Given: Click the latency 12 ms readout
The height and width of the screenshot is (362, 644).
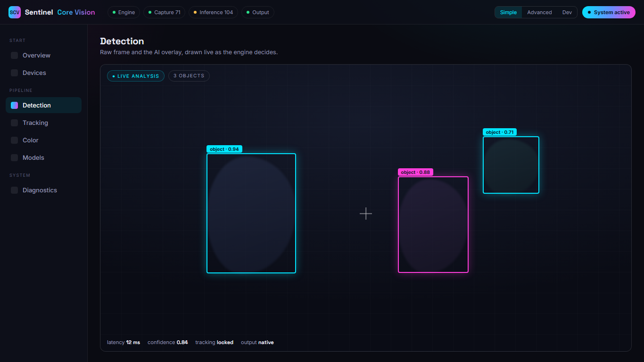Looking at the screenshot, I should (124, 342).
